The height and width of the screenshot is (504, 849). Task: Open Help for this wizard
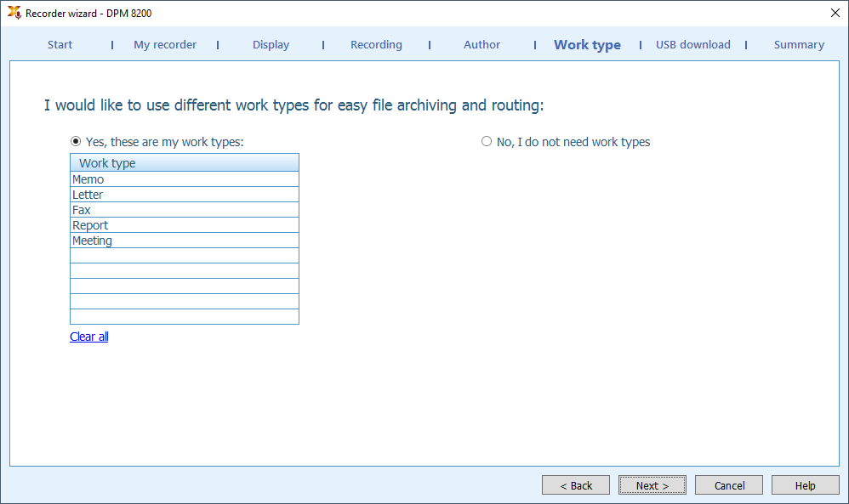pos(805,485)
